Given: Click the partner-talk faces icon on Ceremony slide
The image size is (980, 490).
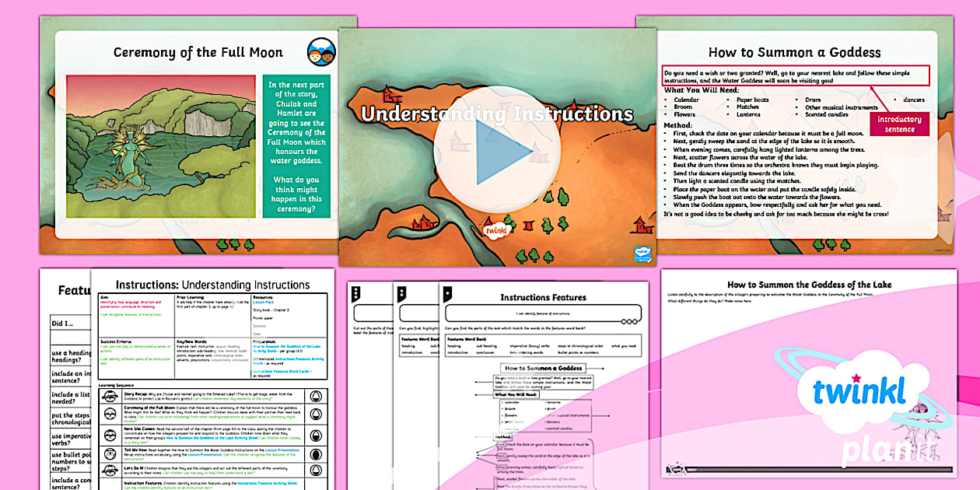Looking at the screenshot, I should coord(321,51).
